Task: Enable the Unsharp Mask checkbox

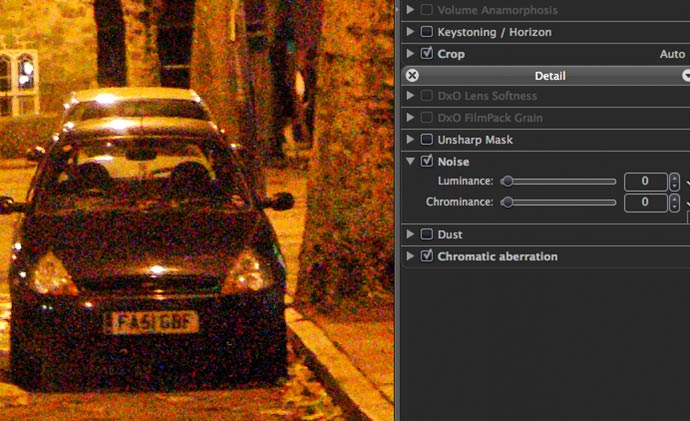Action: click(426, 139)
